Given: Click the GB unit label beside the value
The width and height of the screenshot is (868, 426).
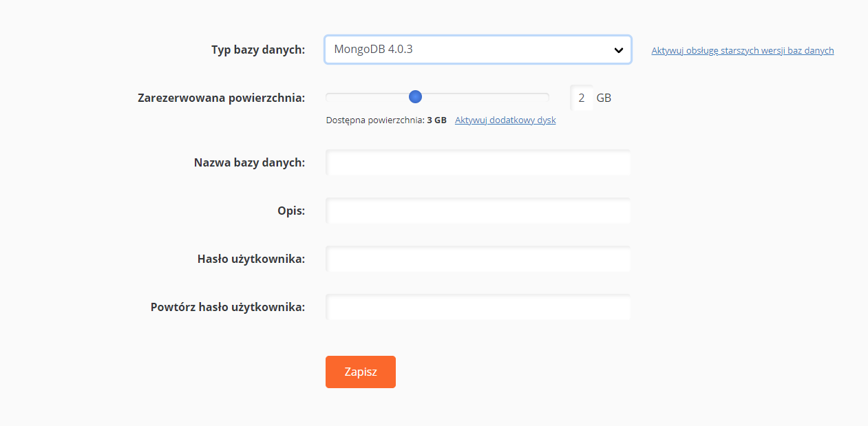Looking at the screenshot, I should (604, 97).
